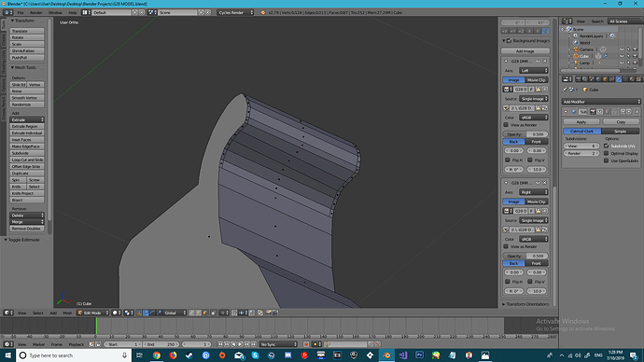The image size is (644, 362).
Task: Click the Info editor type icon
Action: (8, 12)
